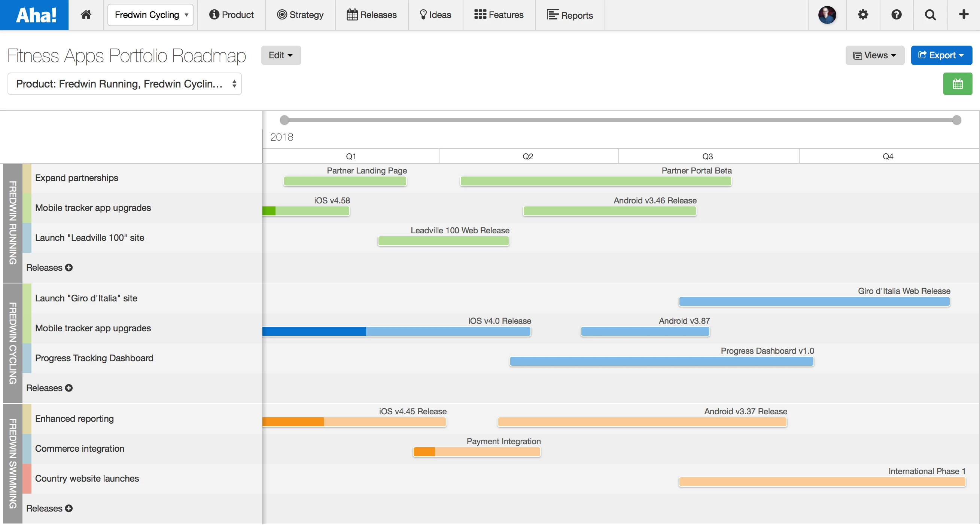Open Product filter select box

(124, 84)
